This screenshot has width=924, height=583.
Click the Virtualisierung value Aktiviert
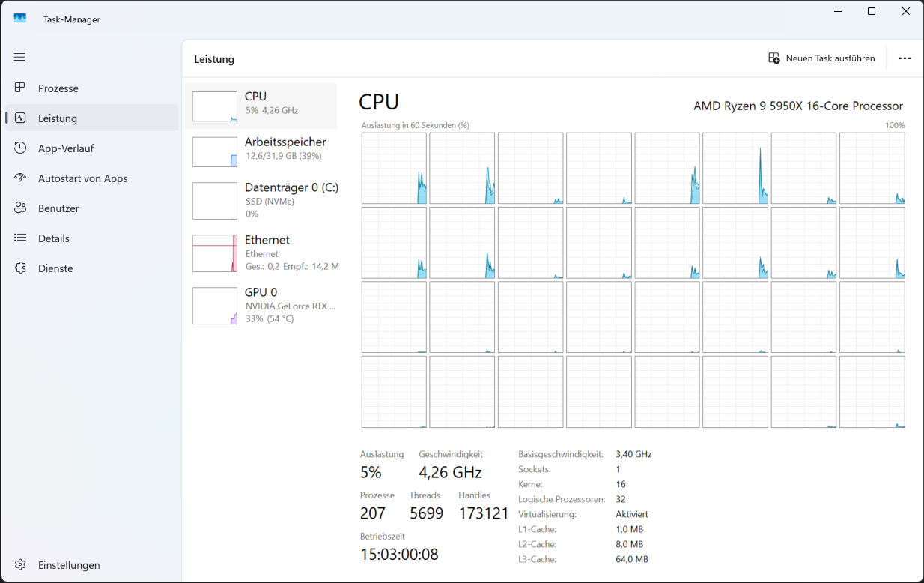point(632,514)
